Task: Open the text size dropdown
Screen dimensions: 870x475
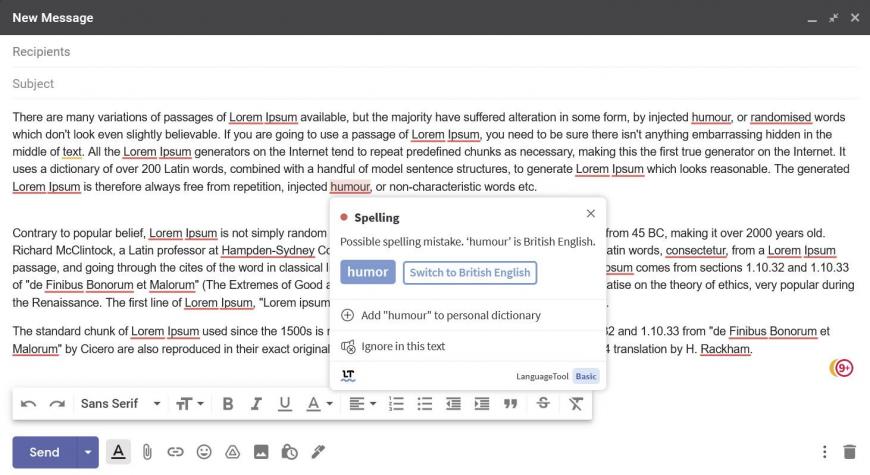Action: 190,404
